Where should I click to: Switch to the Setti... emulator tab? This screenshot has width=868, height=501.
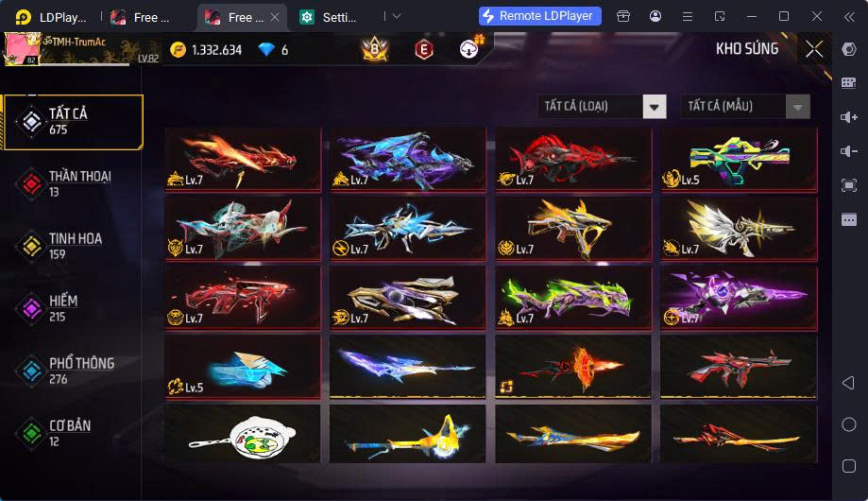[x=330, y=17]
